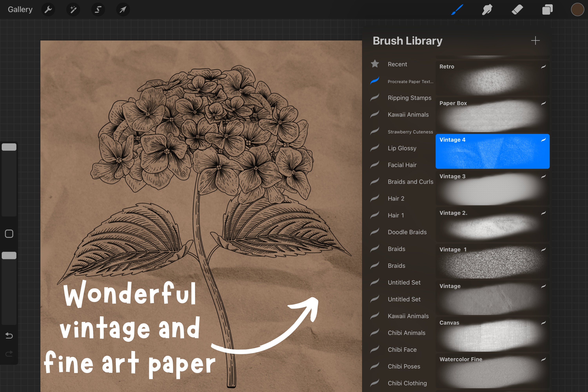Return to the Gallery
This screenshot has width=588, height=392.
[20, 9]
